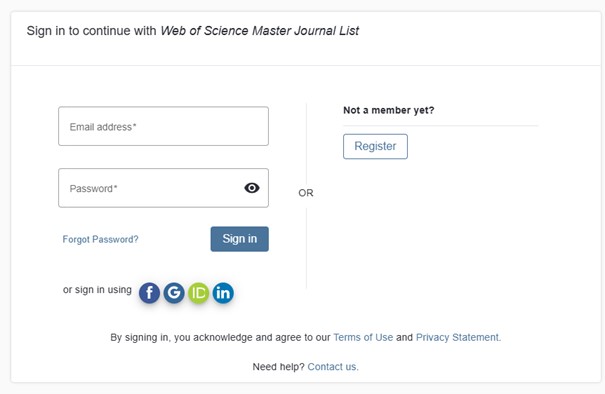The width and height of the screenshot is (605, 394).
Task: Open the Privacy Statement link
Action: pyautogui.click(x=458, y=337)
